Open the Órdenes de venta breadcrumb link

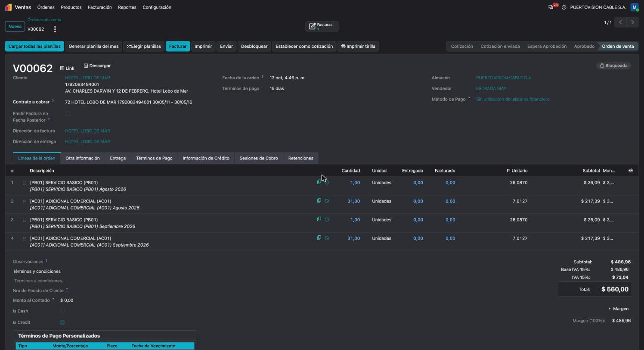coord(44,19)
